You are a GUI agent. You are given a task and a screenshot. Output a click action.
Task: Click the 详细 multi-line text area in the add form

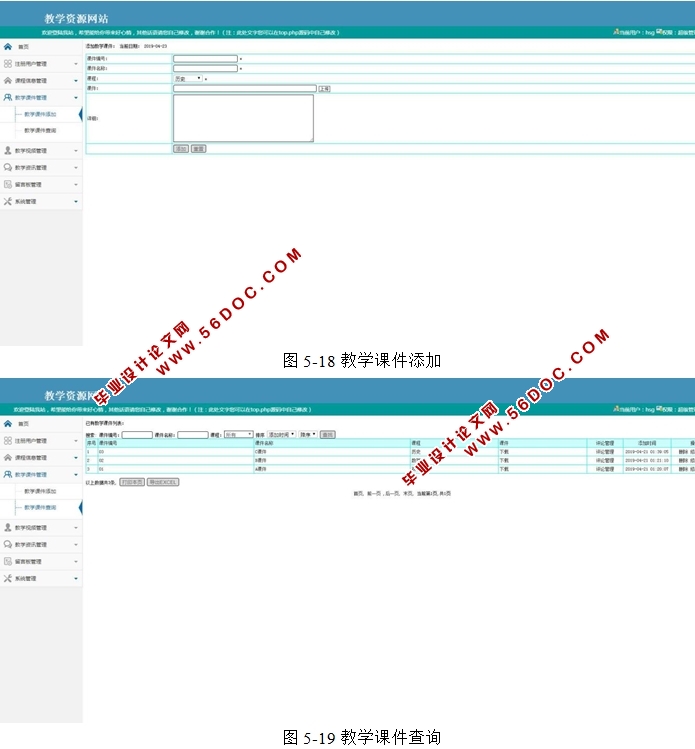click(x=243, y=118)
